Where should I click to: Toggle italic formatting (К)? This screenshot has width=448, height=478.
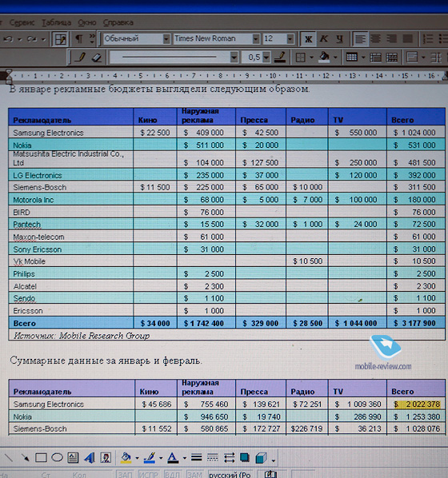click(x=323, y=39)
